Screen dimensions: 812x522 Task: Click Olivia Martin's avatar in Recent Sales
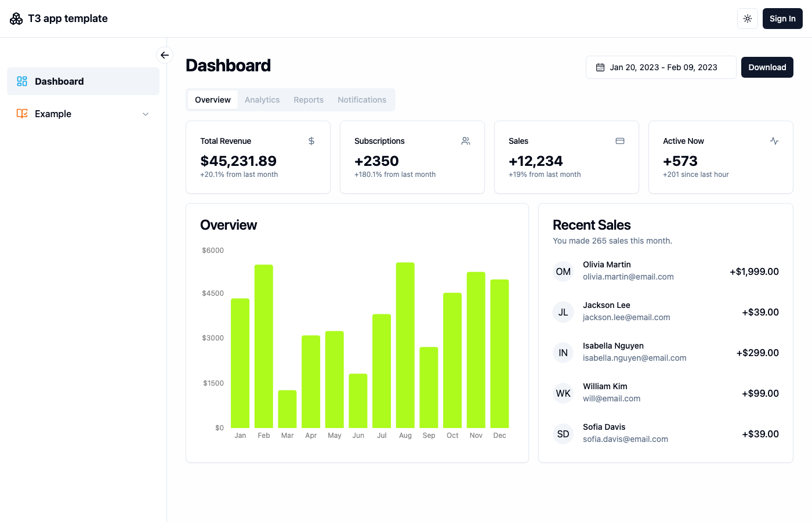click(x=563, y=271)
